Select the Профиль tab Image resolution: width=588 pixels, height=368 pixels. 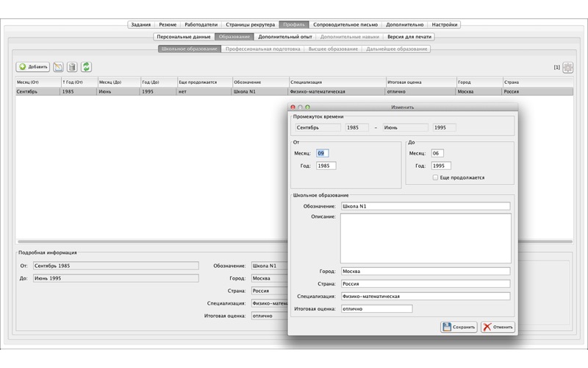tap(294, 24)
